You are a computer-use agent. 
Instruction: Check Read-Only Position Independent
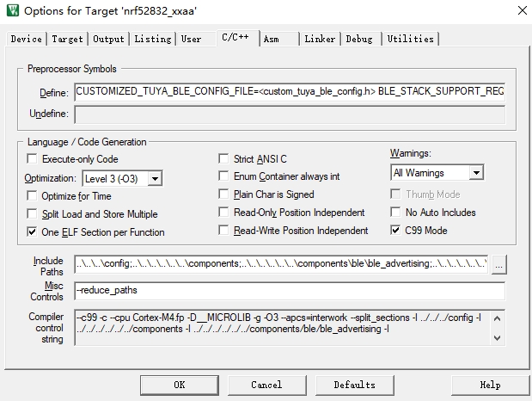pos(223,212)
